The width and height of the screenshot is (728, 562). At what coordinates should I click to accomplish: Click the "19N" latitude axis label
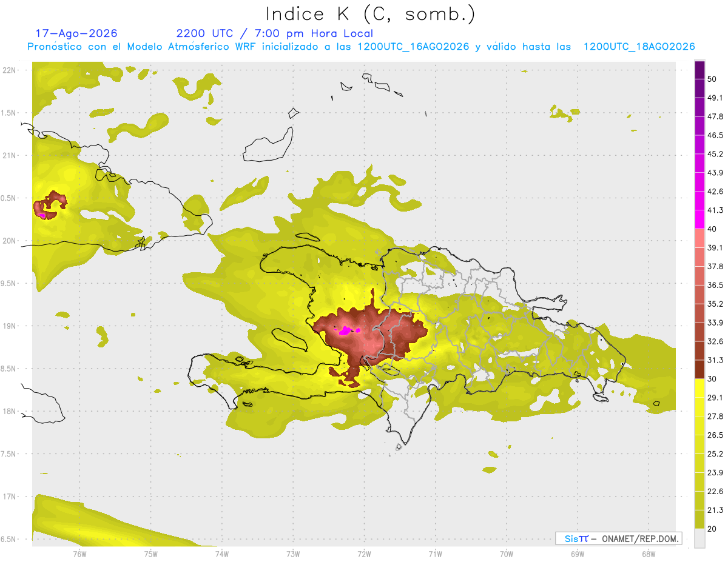click(x=10, y=326)
